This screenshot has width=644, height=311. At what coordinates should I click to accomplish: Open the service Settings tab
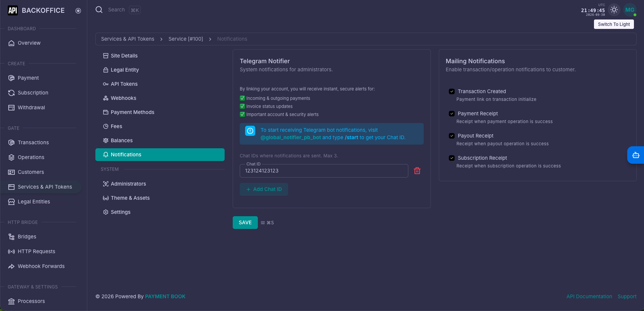click(x=160, y=212)
